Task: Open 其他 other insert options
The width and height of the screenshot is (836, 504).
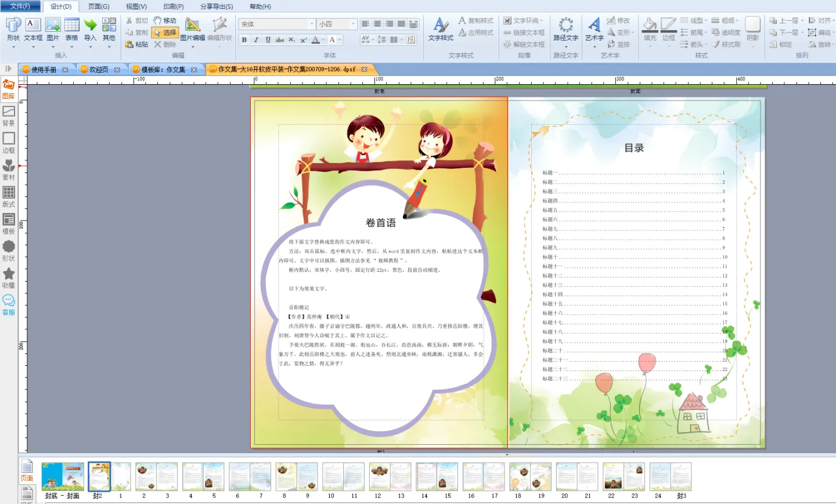Action: (x=109, y=29)
